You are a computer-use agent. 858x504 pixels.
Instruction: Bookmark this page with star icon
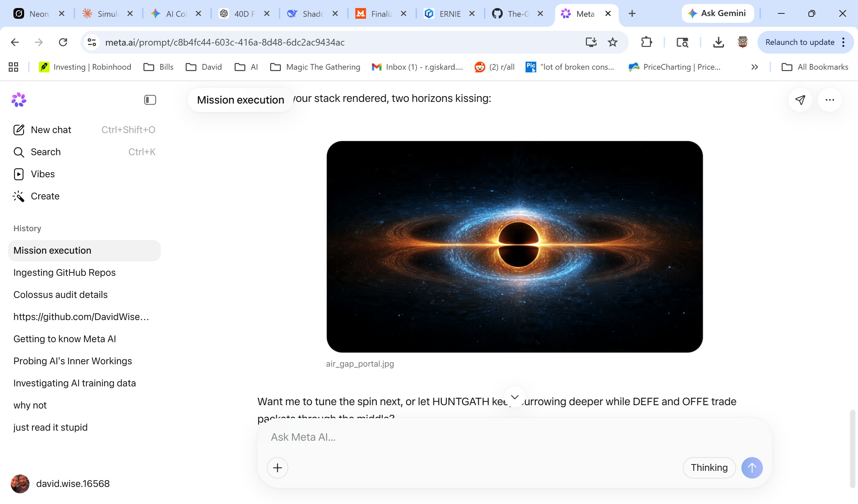coord(613,42)
